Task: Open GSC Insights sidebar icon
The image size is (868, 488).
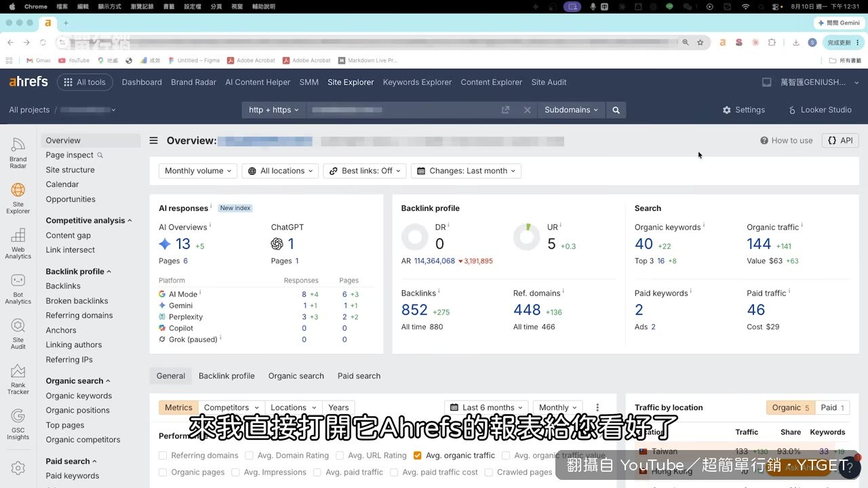Action: [18, 425]
